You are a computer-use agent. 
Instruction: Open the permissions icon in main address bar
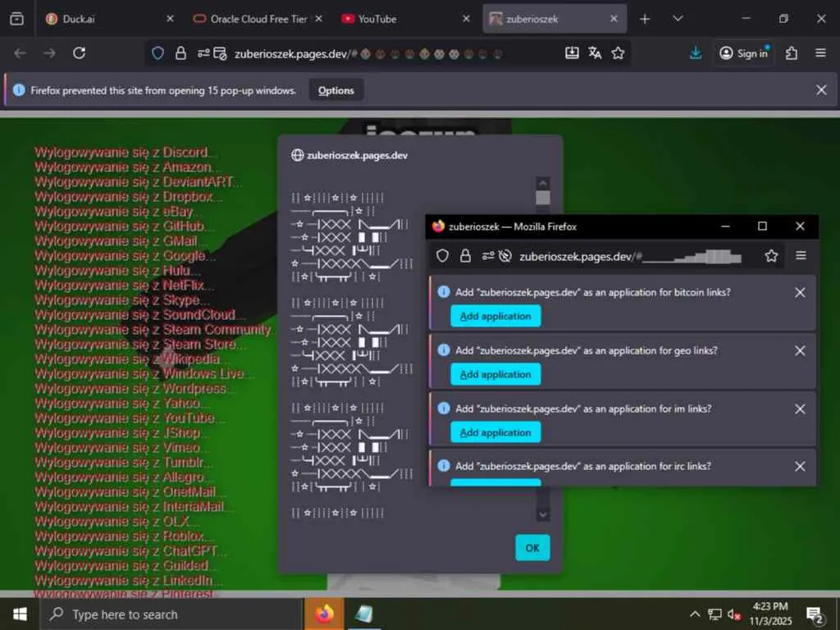point(203,53)
